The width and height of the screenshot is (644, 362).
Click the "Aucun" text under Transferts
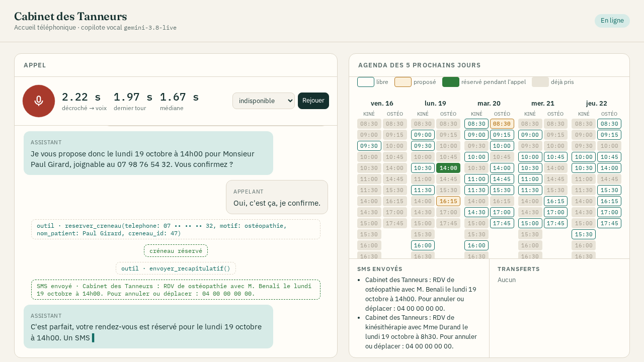coord(507,280)
